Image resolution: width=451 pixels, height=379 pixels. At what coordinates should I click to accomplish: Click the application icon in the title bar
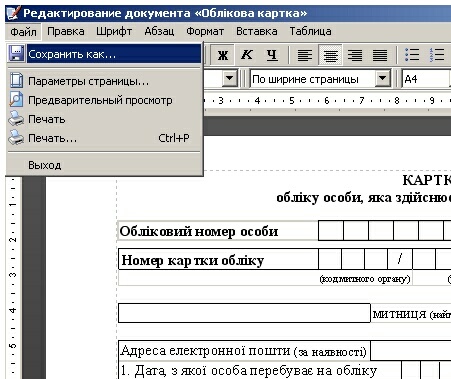tap(13, 13)
